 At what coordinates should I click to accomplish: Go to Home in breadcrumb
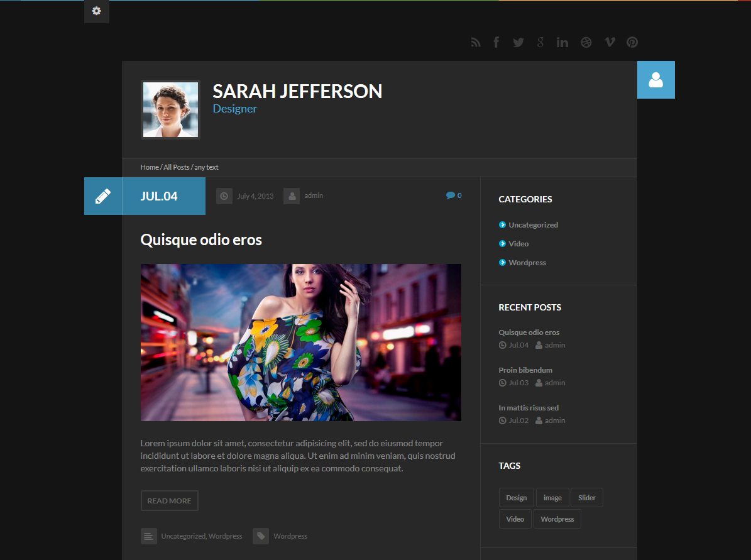pyautogui.click(x=149, y=167)
